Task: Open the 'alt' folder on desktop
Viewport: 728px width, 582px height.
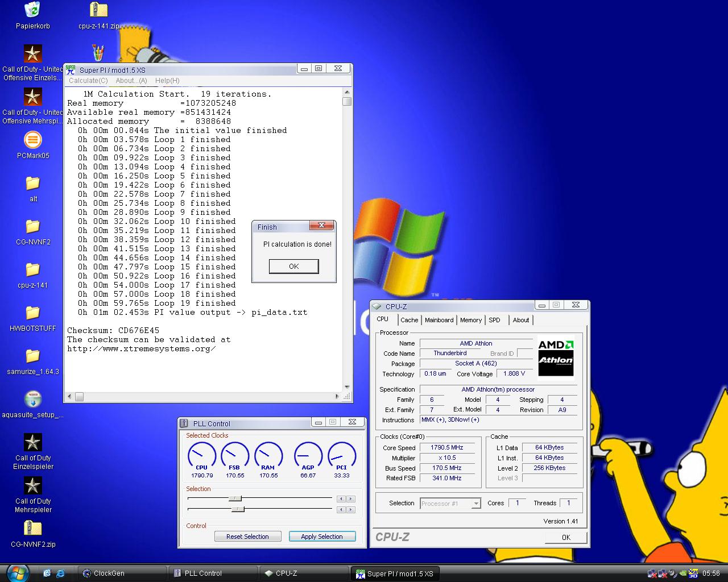Action: coord(32,183)
